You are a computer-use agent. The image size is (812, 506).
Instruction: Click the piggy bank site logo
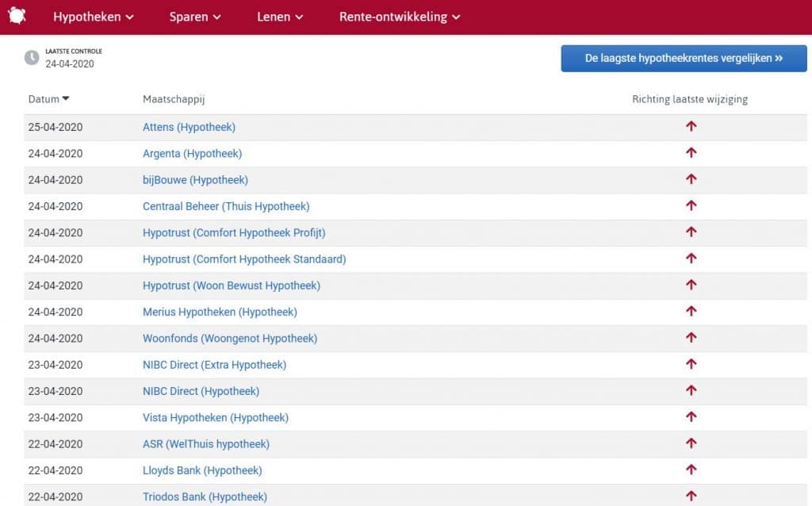point(17,16)
